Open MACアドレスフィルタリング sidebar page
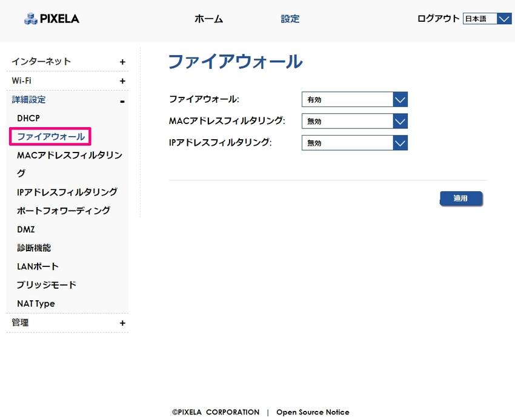Image resolution: width=515 pixels, height=420 pixels. (x=70, y=164)
